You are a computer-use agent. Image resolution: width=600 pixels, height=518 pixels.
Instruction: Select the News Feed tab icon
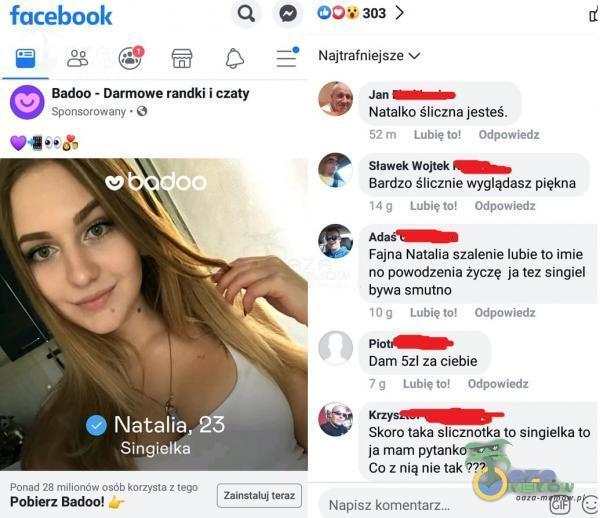pos(26,59)
